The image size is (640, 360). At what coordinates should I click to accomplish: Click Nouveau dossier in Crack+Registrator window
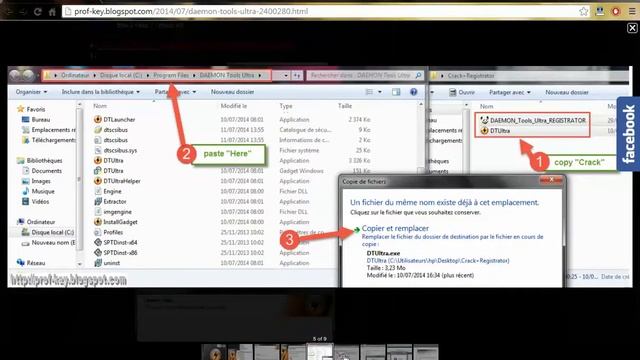(x=567, y=92)
